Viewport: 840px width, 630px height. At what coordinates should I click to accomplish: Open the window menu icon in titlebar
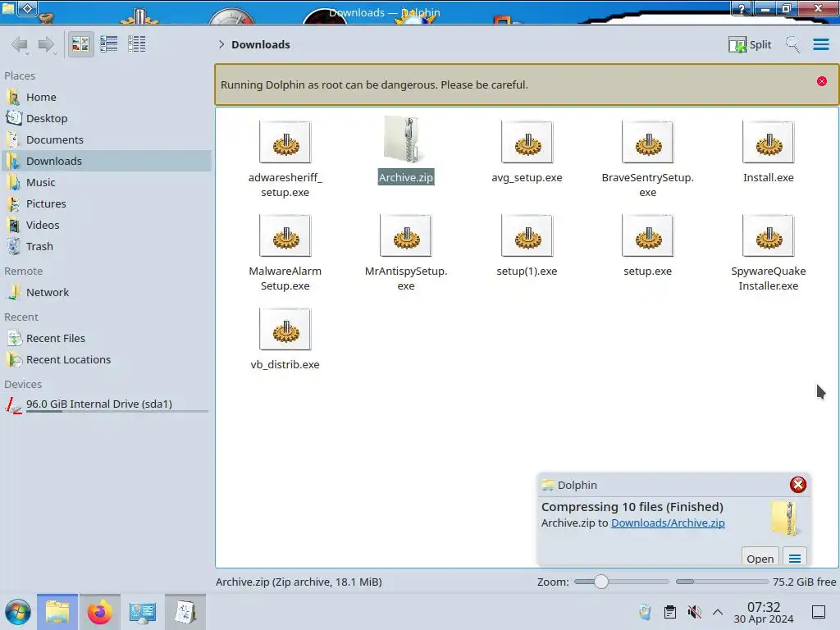(8, 7)
